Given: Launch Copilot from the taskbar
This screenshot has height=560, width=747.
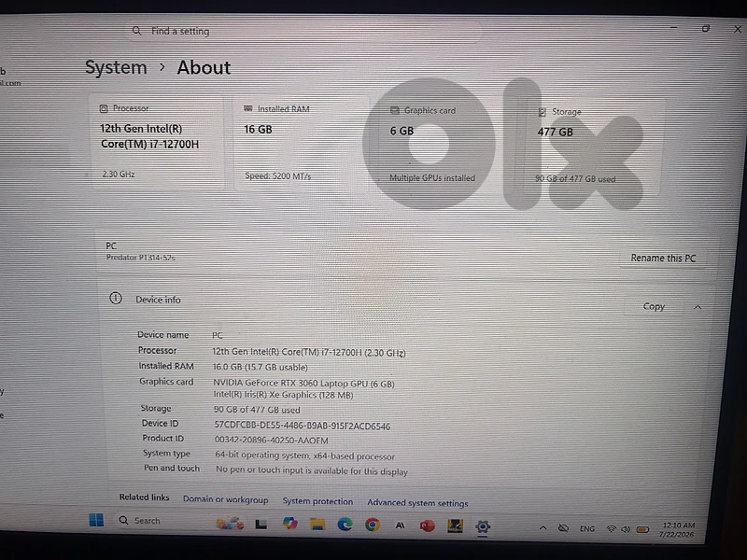Looking at the screenshot, I should tap(289, 524).
